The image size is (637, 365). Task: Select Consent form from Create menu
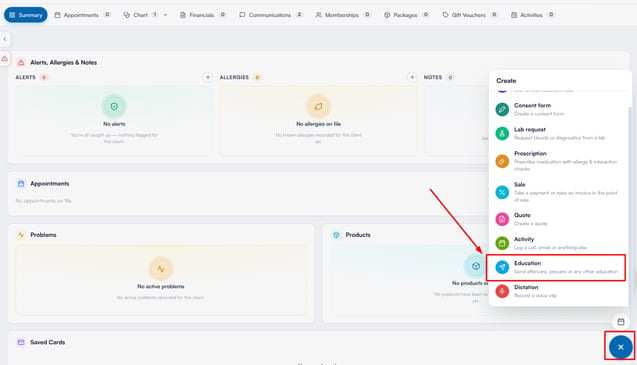coord(559,109)
